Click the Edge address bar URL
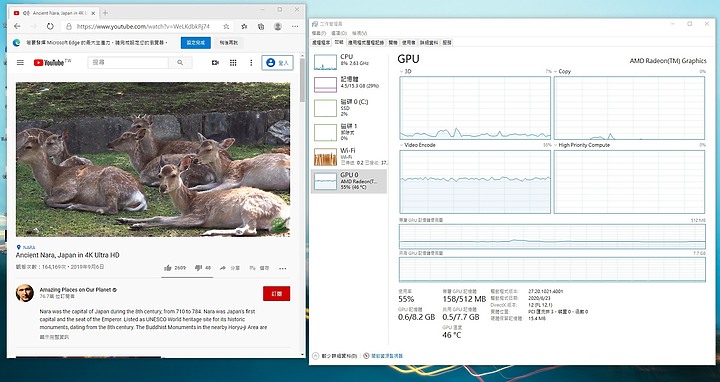Image resolution: width=720 pixels, height=382 pixels. click(x=143, y=27)
